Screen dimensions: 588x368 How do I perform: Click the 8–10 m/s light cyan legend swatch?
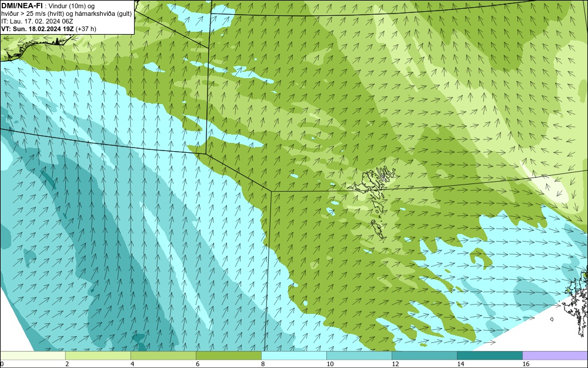pyautogui.click(x=293, y=356)
